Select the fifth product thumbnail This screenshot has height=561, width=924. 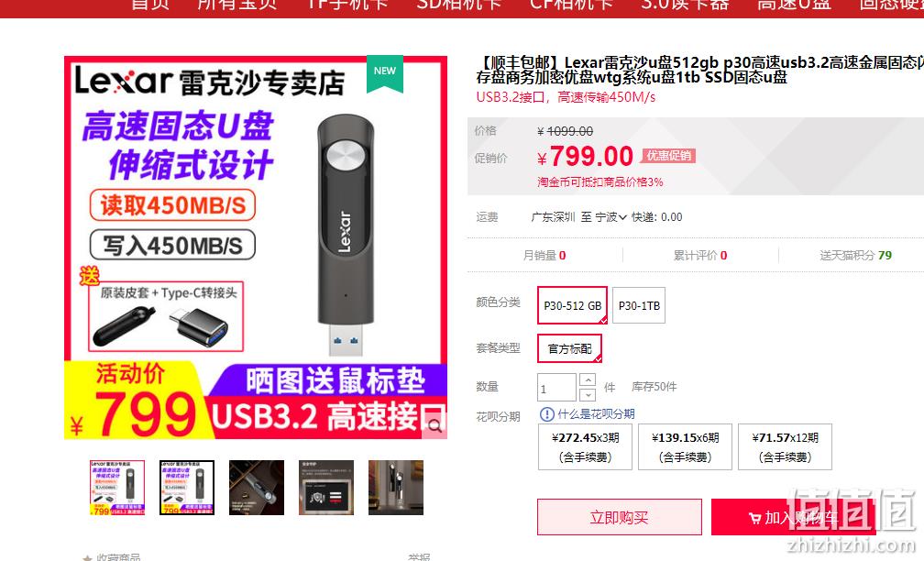point(396,488)
